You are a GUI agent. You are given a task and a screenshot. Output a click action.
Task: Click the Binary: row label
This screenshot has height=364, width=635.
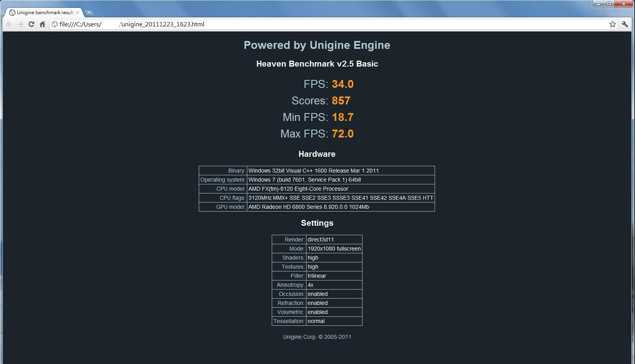(237, 171)
